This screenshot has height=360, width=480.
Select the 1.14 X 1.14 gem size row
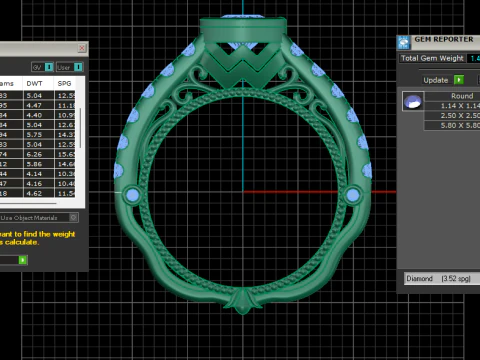point(452,106)
